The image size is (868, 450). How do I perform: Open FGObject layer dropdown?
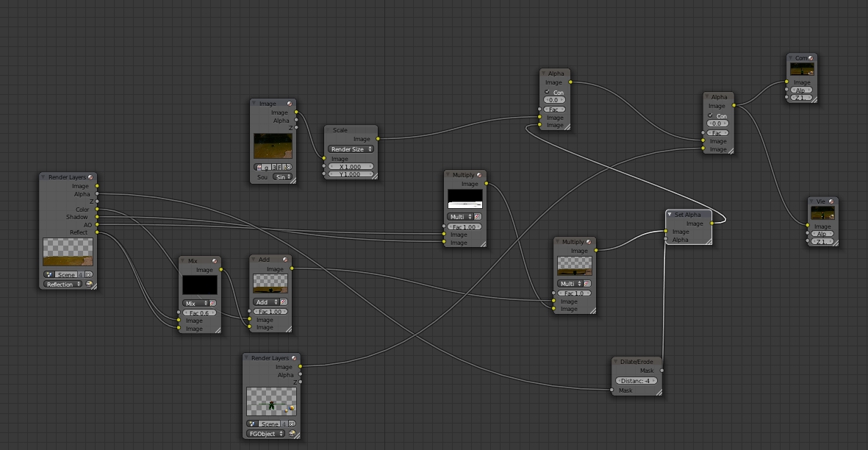pos(266,433)
